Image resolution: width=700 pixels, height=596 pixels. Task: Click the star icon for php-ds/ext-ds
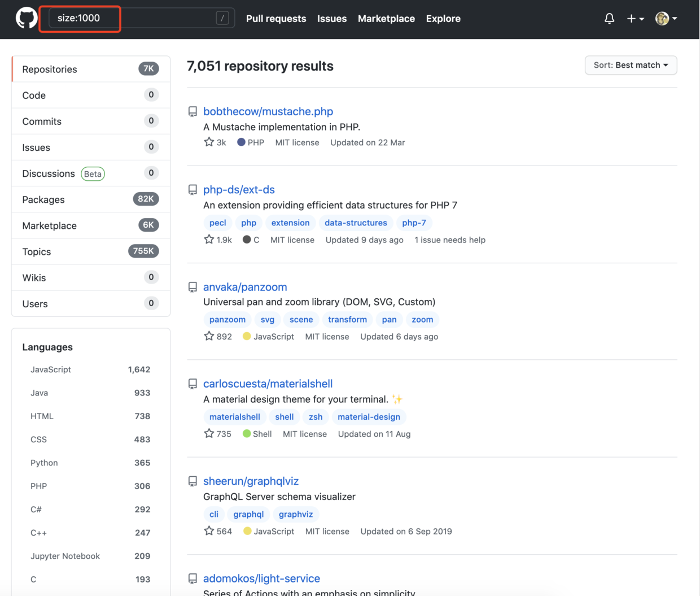(x=209, y=240)
